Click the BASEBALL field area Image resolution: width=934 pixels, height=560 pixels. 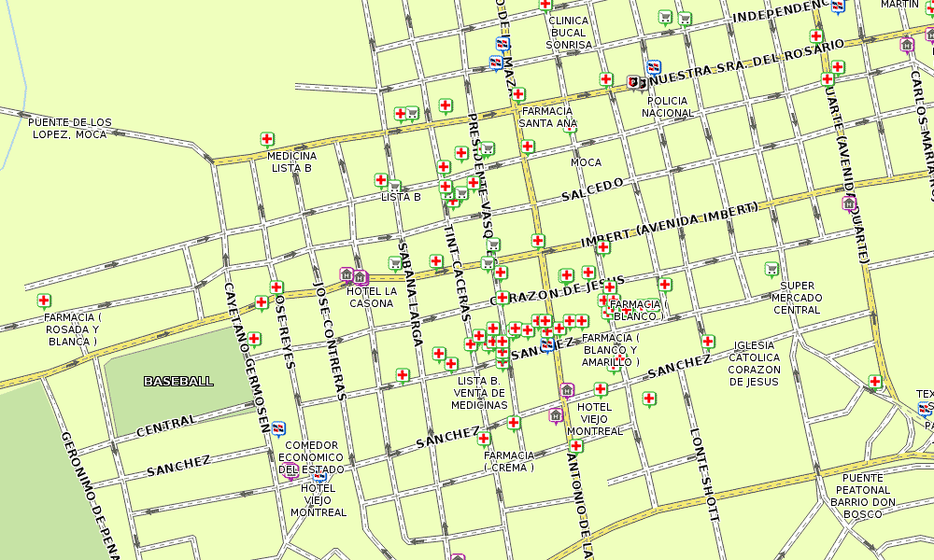click(x=177, y=380)
